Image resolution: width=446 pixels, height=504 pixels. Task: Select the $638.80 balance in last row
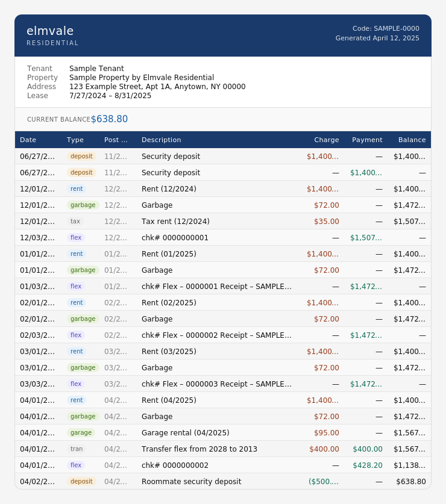(411, 482)
